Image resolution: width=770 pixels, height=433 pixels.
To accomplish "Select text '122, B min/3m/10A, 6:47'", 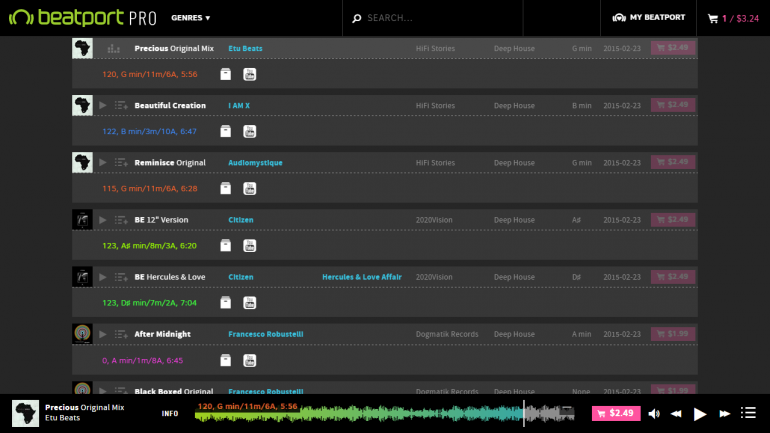I will [149, 131].
